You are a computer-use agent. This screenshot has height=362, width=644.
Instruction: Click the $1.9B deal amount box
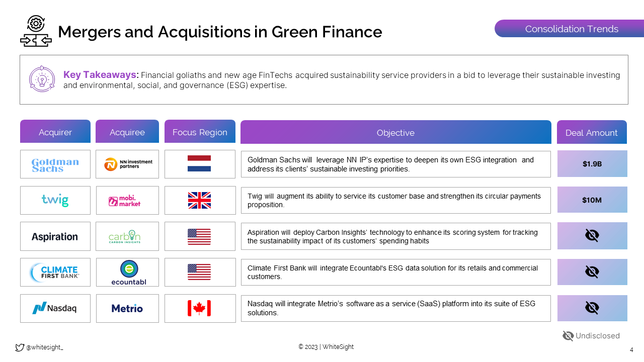coord(592,164)
